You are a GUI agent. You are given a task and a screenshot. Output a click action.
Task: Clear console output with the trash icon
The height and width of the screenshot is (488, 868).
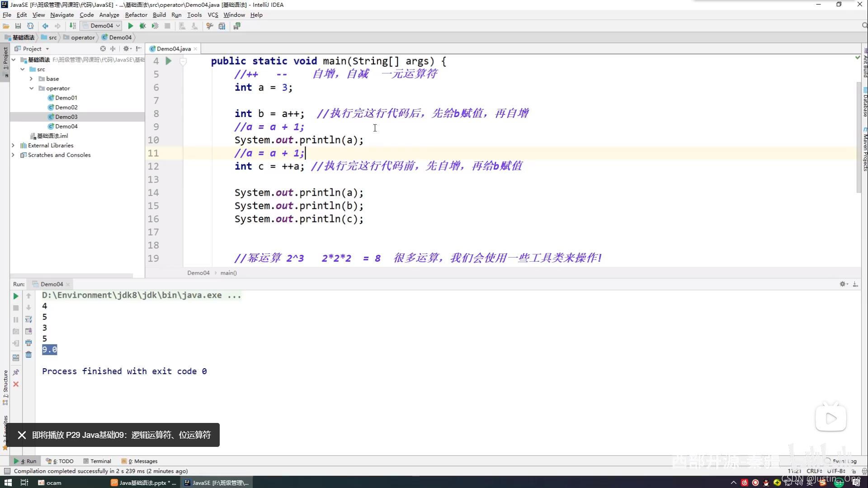click(x=28, y=355)
